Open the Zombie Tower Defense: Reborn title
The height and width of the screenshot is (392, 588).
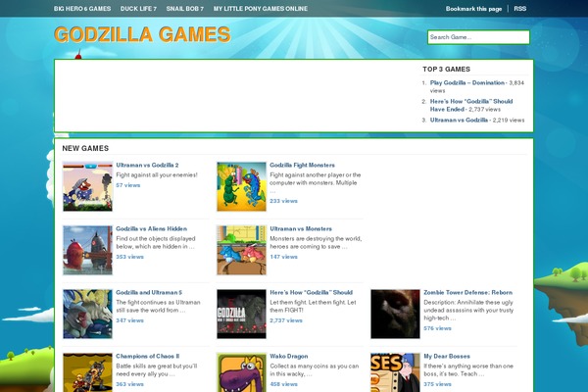click(x=468, y=293)
